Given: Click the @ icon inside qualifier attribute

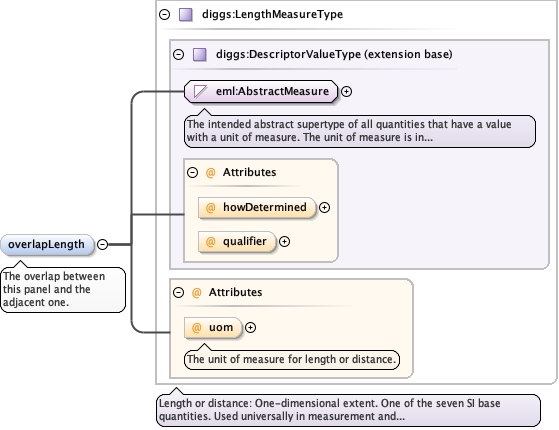Looking at the screenshot, I should pos(210,242).
